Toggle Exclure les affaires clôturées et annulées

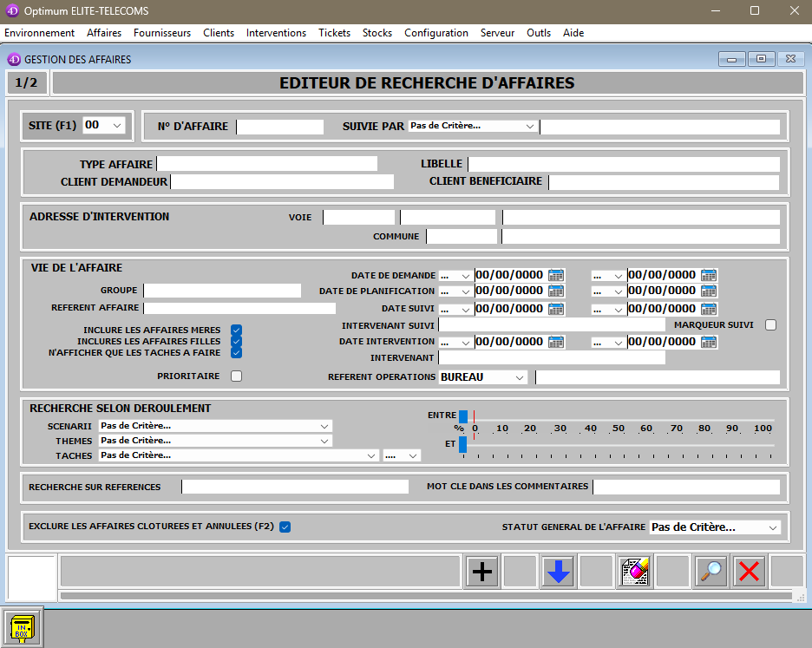coord(285,527)
